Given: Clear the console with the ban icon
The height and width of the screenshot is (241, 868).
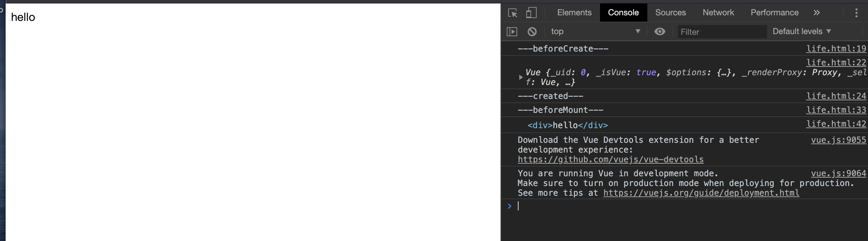Looking at the screenshot, I should pyautogui.click(x=532, y=32).
